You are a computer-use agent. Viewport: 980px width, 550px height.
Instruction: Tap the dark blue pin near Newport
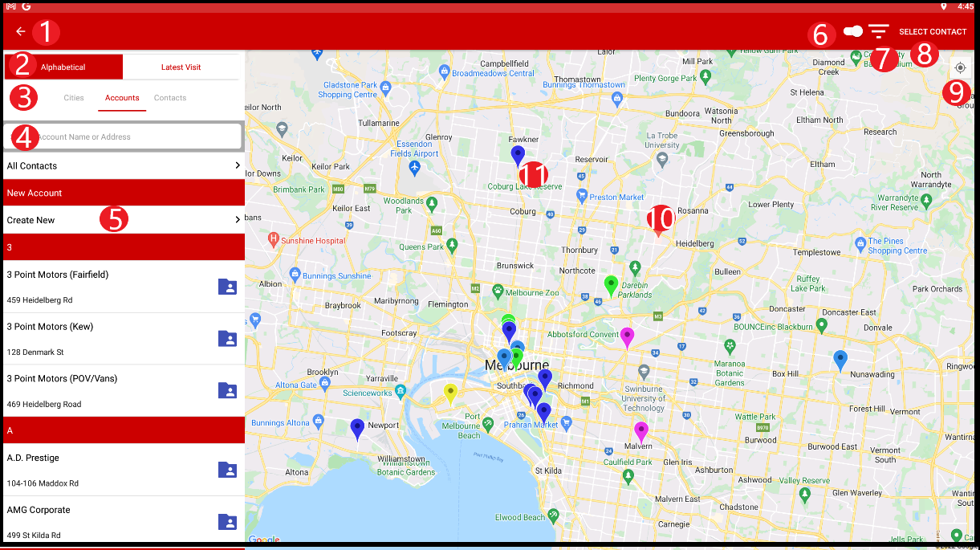357,427
